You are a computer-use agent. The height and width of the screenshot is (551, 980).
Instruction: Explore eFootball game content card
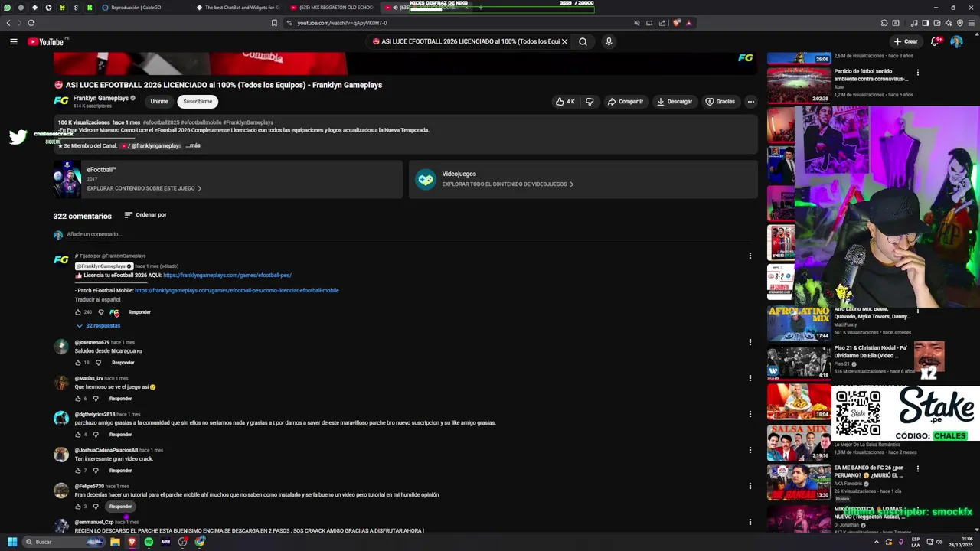point(228,179)
